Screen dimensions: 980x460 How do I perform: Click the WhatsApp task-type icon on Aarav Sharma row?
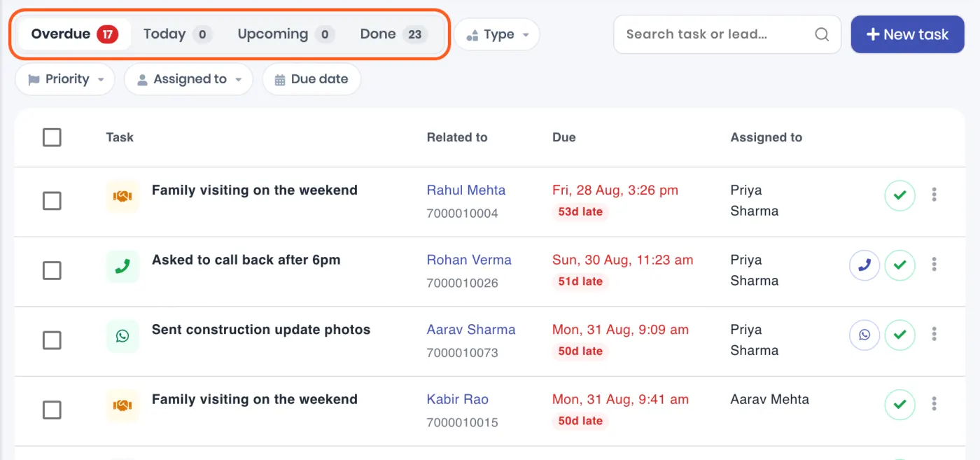click(122, 336)
